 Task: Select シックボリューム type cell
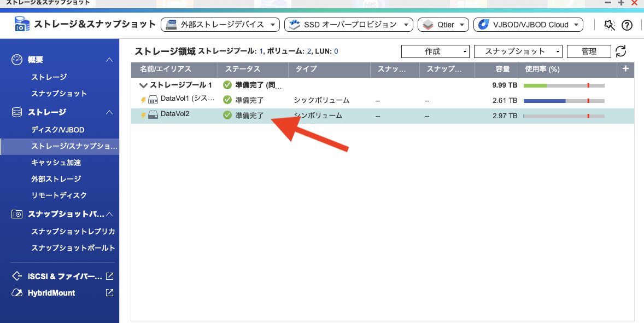click(321, 100)
